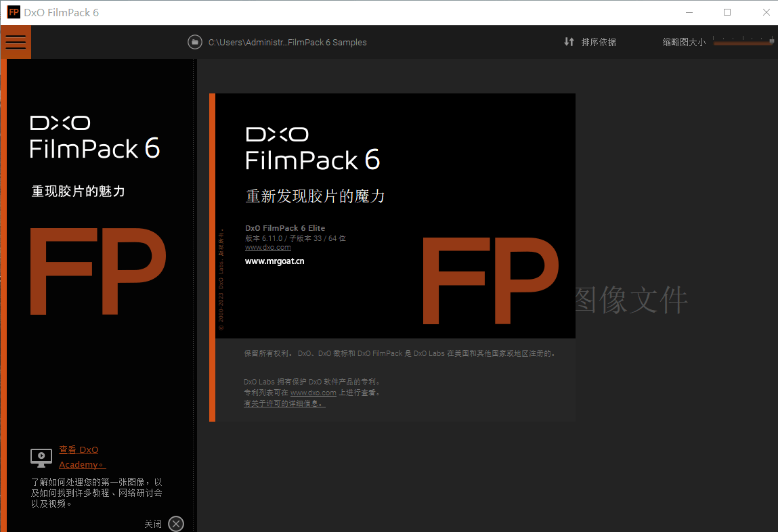Maximize the DxO FilmPack 6 window
Screen dimensions: 778x532
727,12
